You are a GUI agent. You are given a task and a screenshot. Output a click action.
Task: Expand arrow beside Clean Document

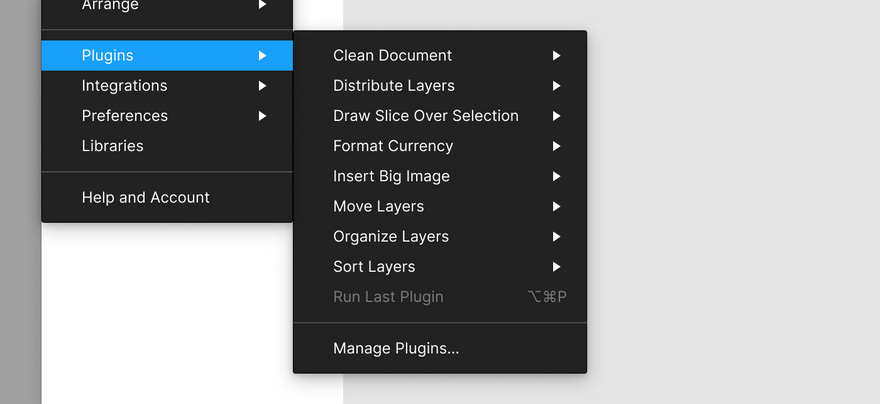(556, 56)
